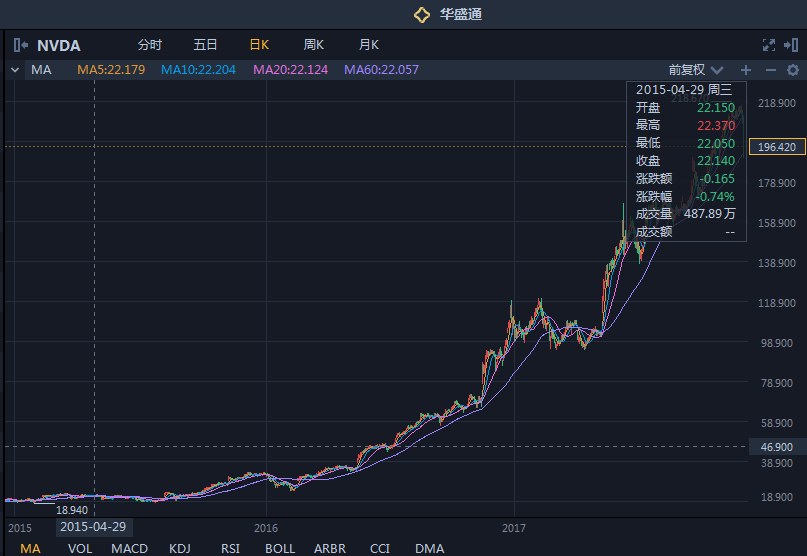Click the 成交额 -- turnover row
This screenshot has width=807, height=556.
pos(686,232)
